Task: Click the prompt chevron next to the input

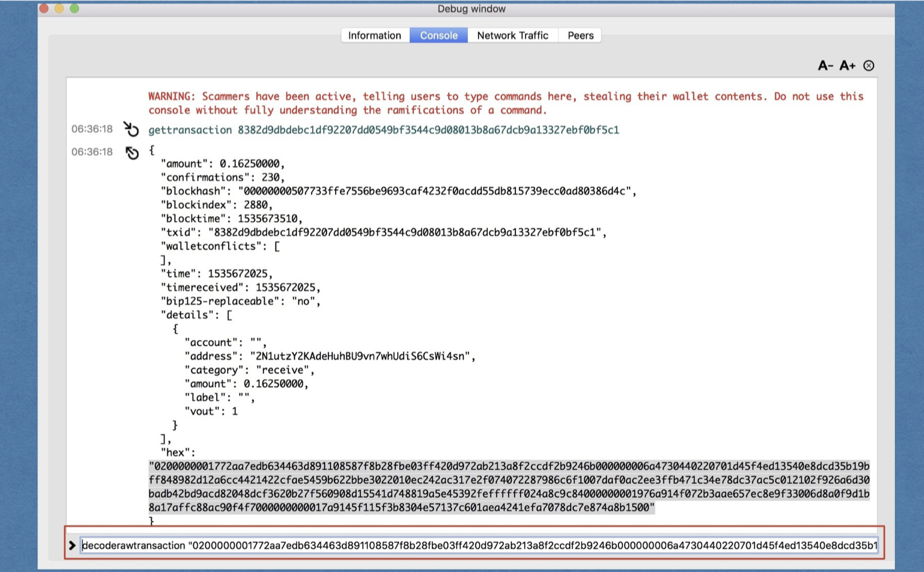Action: click(x=72, y=545)
